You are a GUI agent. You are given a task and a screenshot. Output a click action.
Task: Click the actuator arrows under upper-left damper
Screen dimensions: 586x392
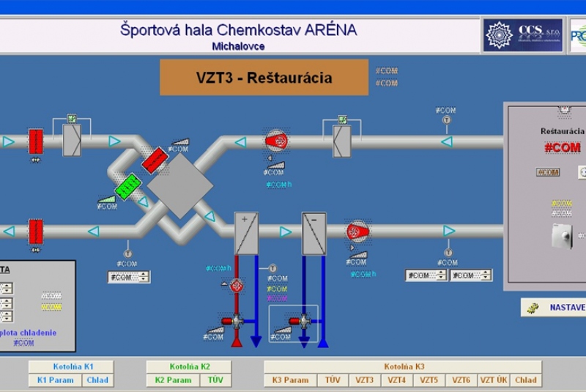(x=36, y=160)
